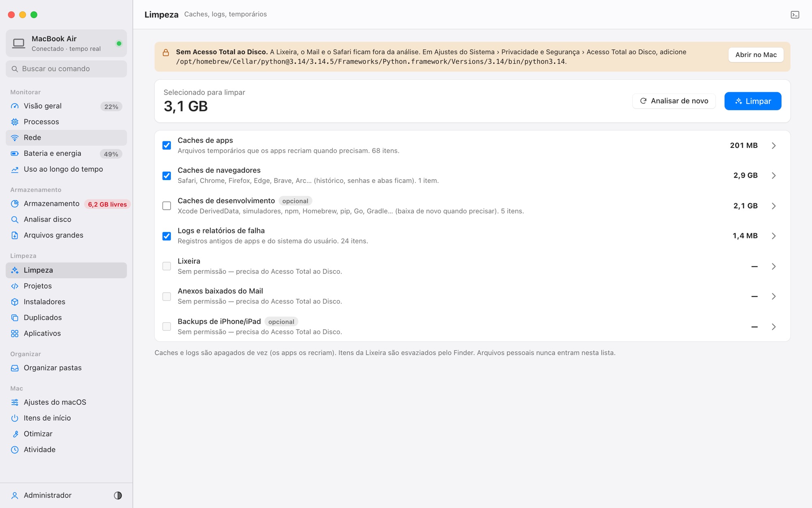
Task: Click the Rede wifi icon
Action: click(x=15, y=138)
